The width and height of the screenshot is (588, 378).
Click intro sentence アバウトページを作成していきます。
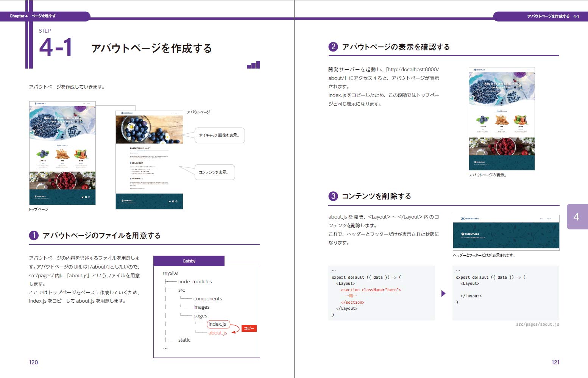point(67,87)
